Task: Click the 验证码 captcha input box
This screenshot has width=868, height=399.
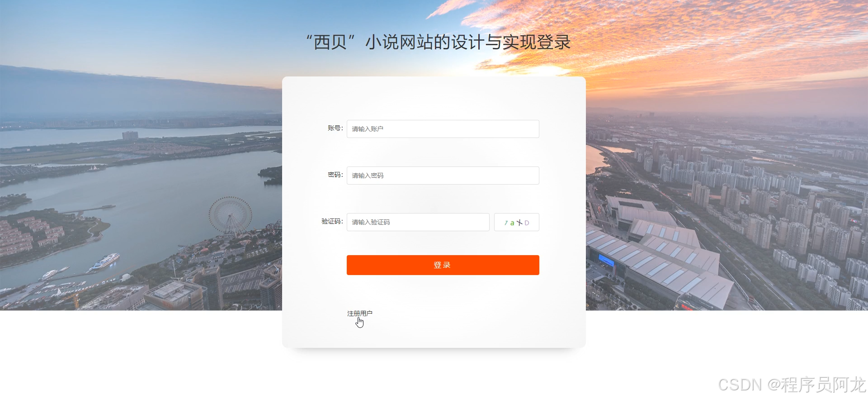Action: pyautogui.click(x=418, y=222)
